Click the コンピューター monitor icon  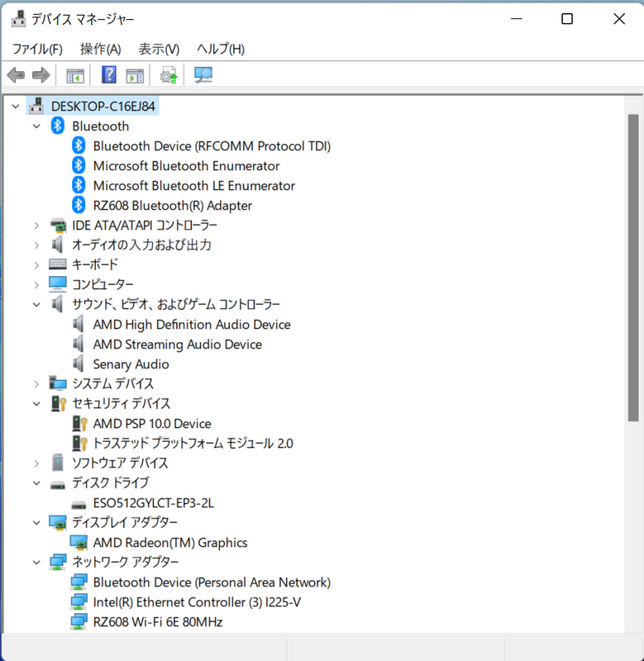[57, 284]
